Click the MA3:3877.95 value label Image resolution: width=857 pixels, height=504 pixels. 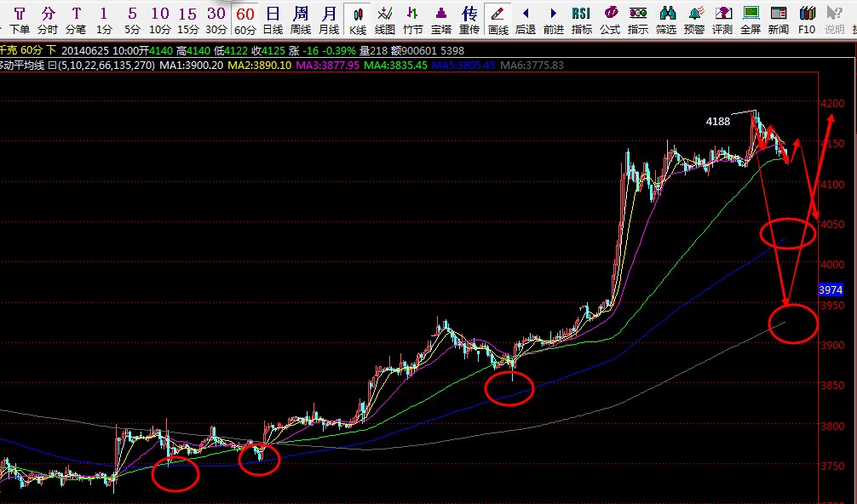(x=328, y=66)
